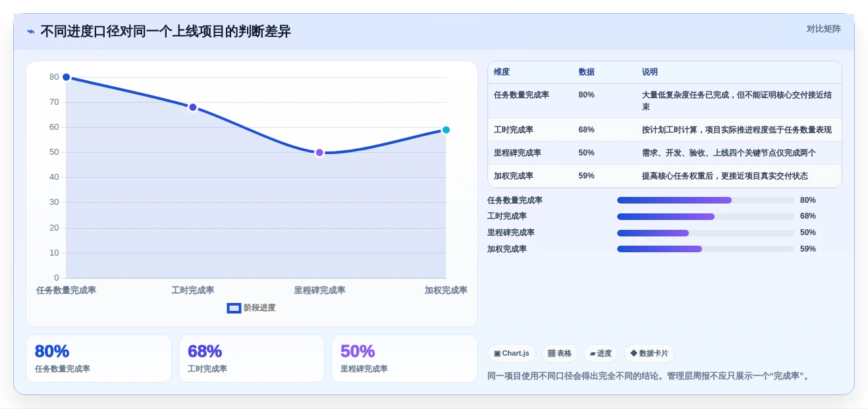Image resolution: width=868 pixels, height=409 pixels.
Task: Click the lightning icon beside the title
Action: pyautogui.click(x=31, y=32)
